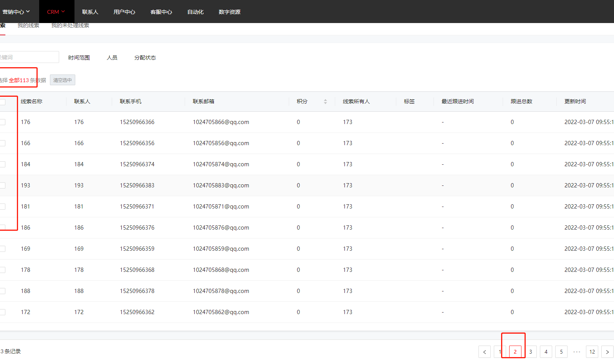
Task: Check the row for lead 169
Action: 3,249
